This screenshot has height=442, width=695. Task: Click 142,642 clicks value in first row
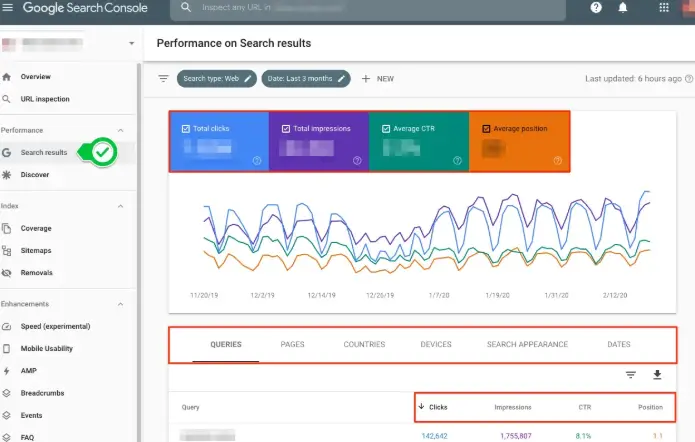click(434, 436)
